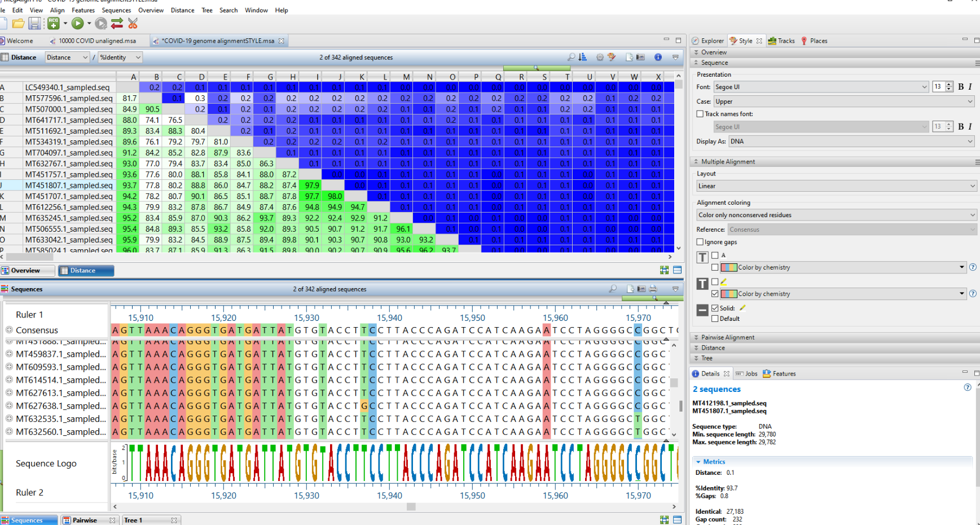
Task: Toggle yellow highlighter background checkbox
Action: pyautogui.click(x=715, y=281)
